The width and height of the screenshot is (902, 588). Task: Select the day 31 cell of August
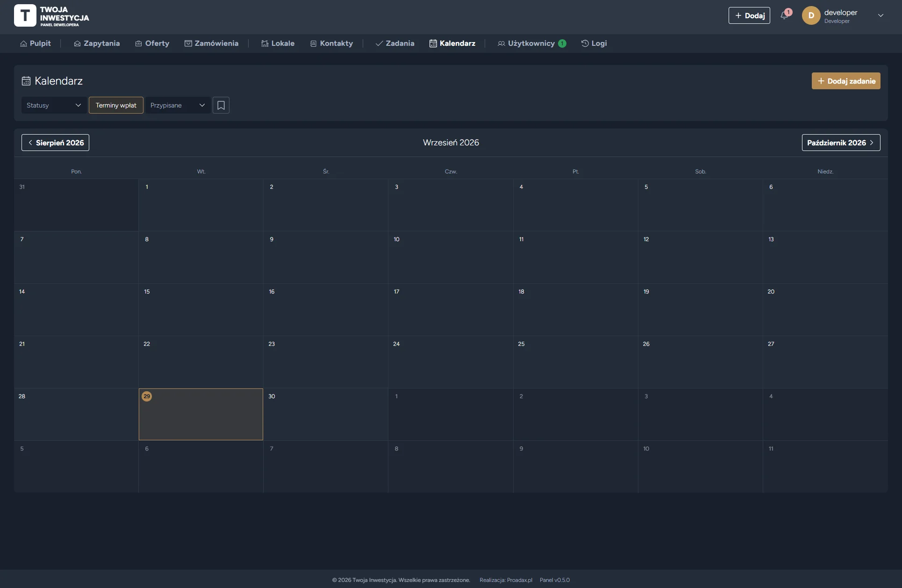coord(76,205)
